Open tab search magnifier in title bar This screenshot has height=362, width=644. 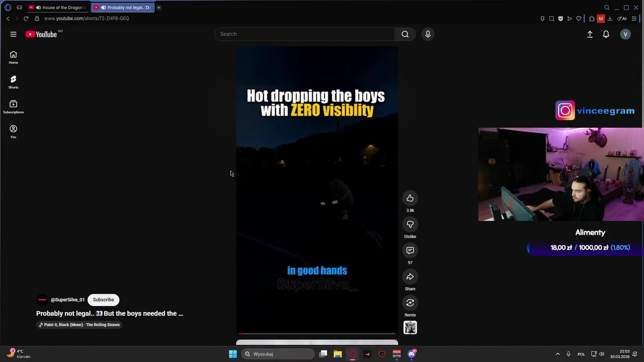(607, 8)
